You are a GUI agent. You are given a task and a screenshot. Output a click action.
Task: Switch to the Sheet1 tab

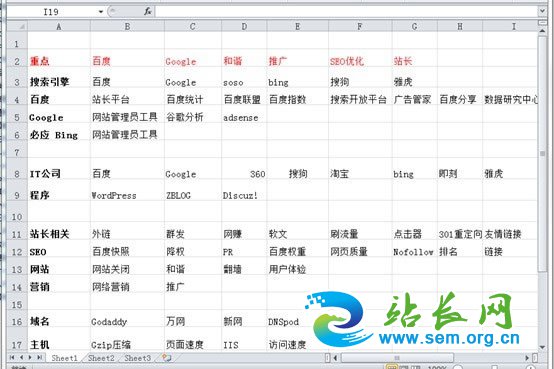64,358
